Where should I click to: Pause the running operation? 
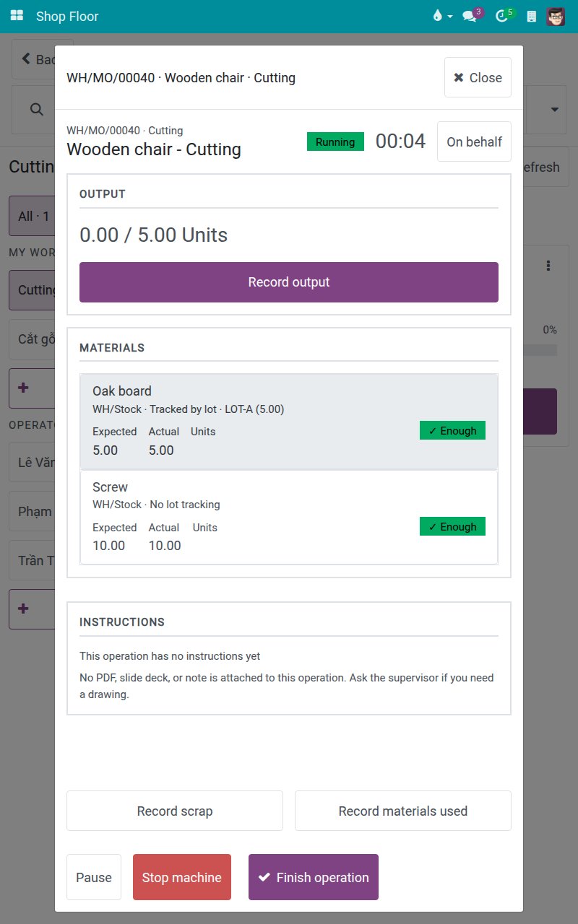coord(94,877)
